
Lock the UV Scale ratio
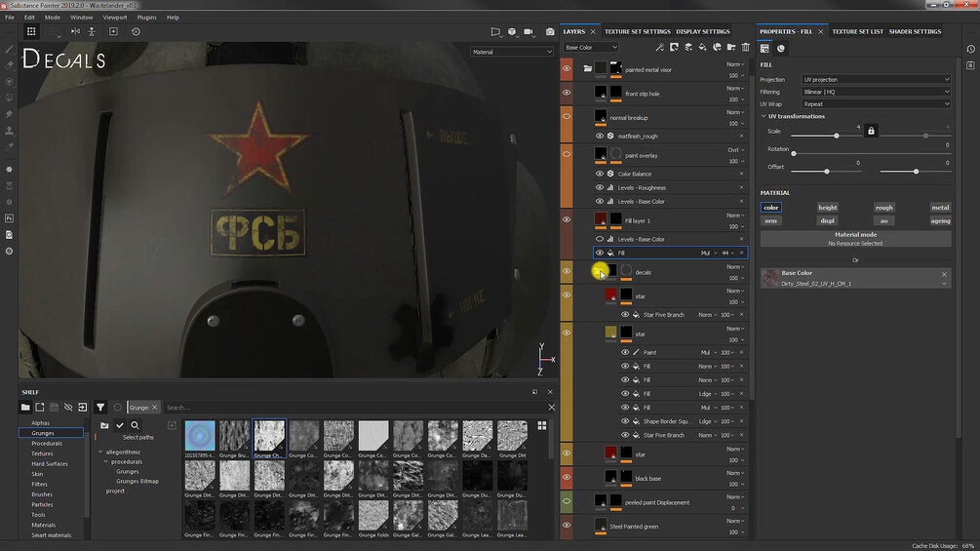[x=871, y=131]
